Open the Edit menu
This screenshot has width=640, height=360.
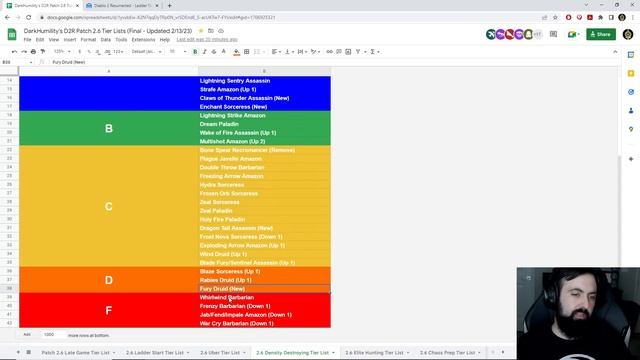tap(40, 40)
